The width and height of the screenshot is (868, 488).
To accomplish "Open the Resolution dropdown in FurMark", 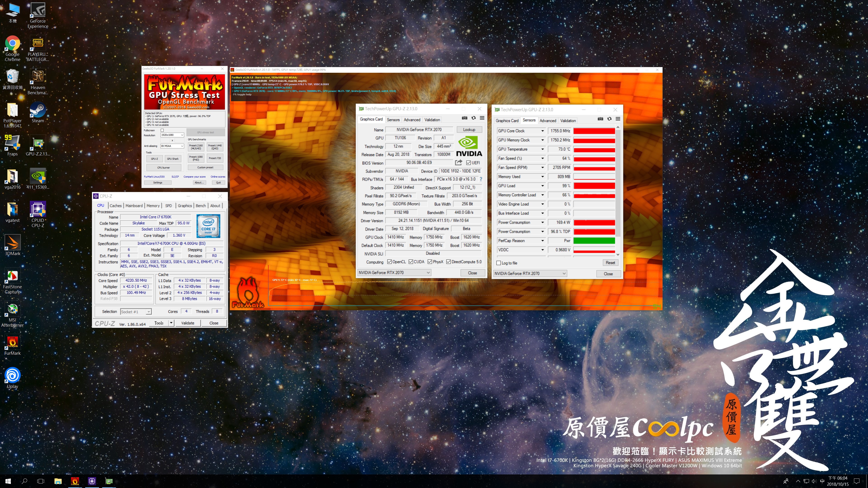I will point(172,135).
